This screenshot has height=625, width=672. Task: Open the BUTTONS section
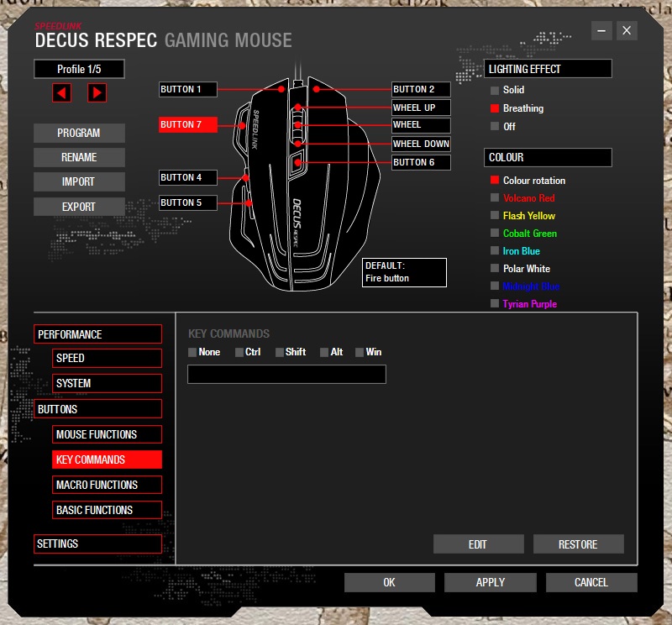pos(97,409)
